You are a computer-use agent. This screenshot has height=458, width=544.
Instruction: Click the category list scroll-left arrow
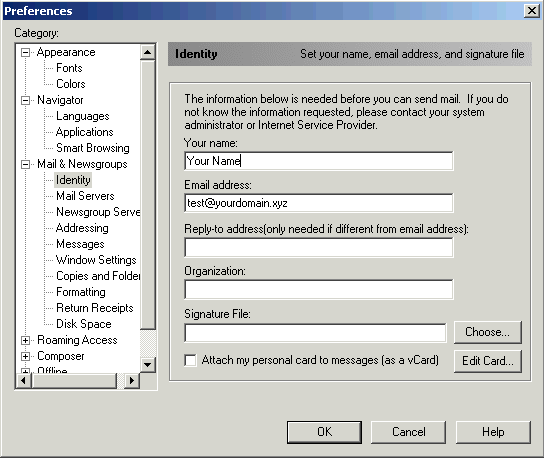(x=24, y=381)
